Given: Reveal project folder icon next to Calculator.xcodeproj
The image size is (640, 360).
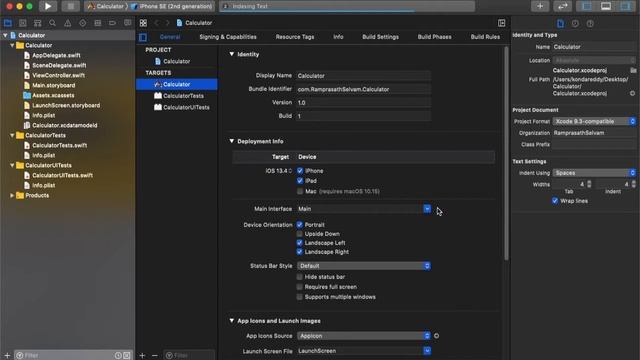Looking at the screenshot, I should click(633, 70).
